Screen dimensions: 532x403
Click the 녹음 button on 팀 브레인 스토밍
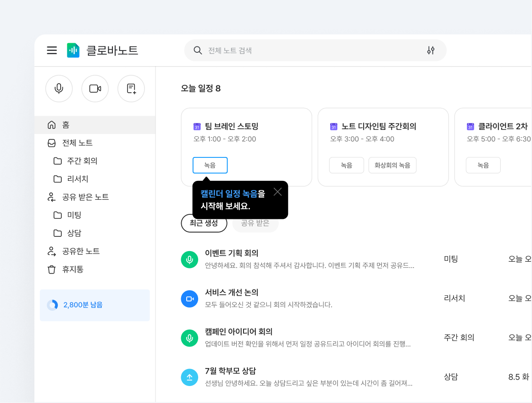(x=210, y=165)
